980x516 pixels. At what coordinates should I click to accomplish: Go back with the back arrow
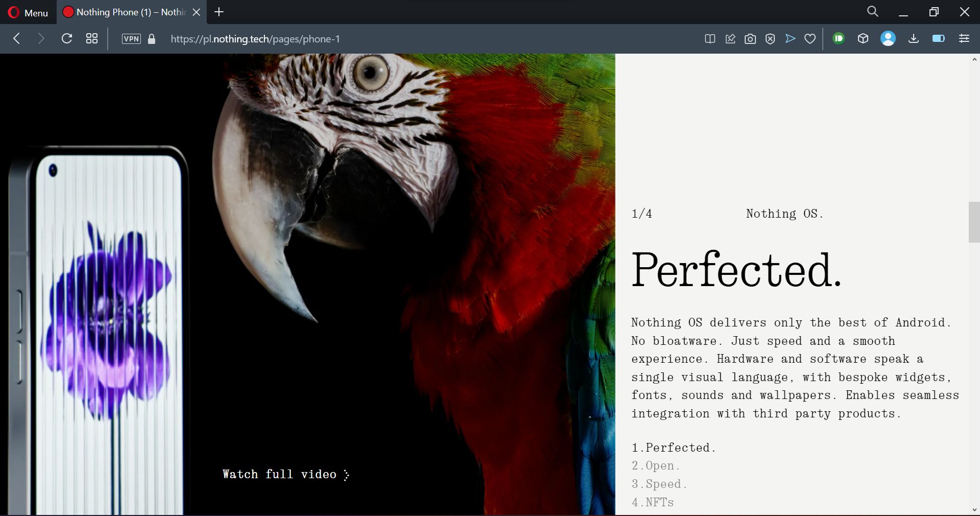[x=17, y=39]
